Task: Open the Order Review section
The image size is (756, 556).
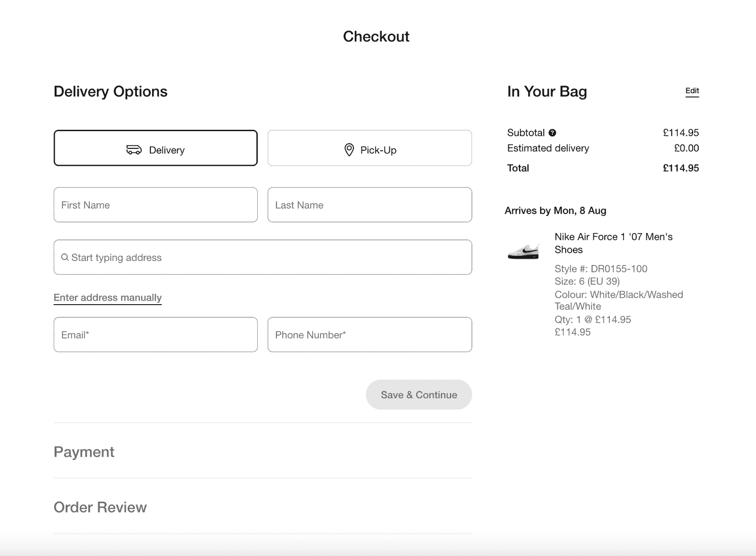Action: [x=100, y=507]
